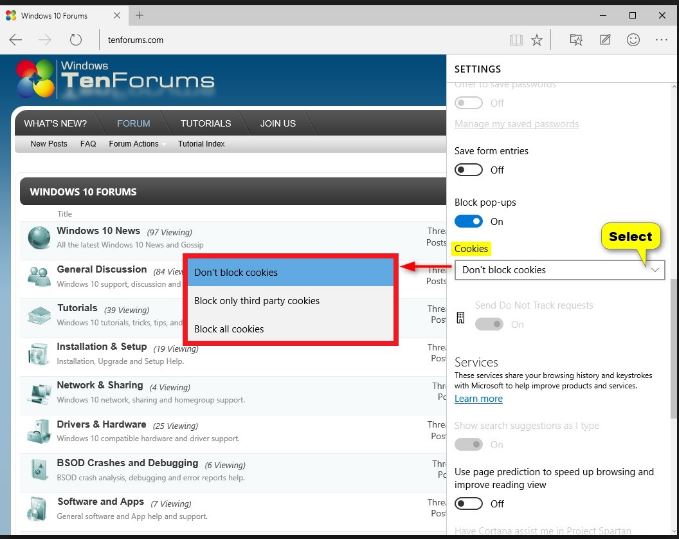Screen dimensions: 679x539
Task: Open Software and Apps forum
Action: [x=100, y=501]
